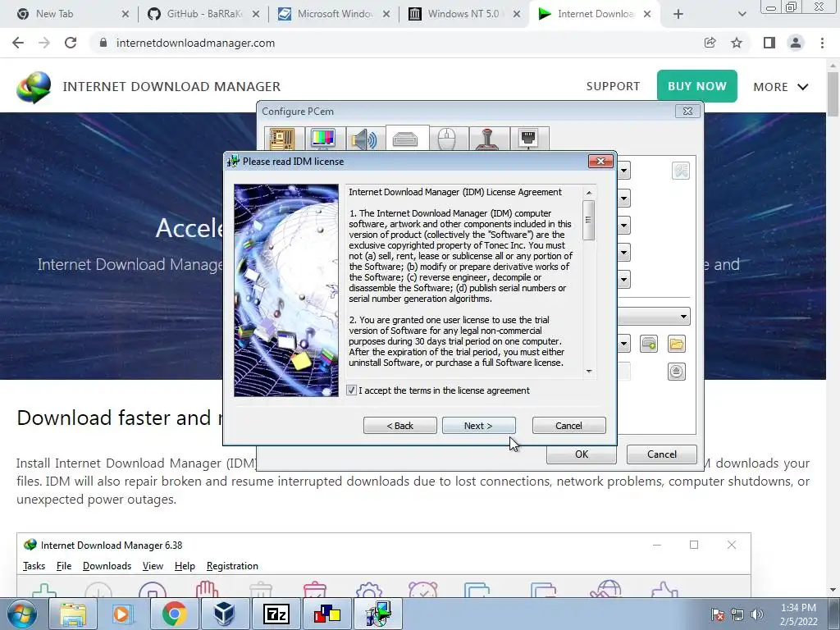
Task: Click the wrench configure icon in PCem
Action: [x=680, y=171]
